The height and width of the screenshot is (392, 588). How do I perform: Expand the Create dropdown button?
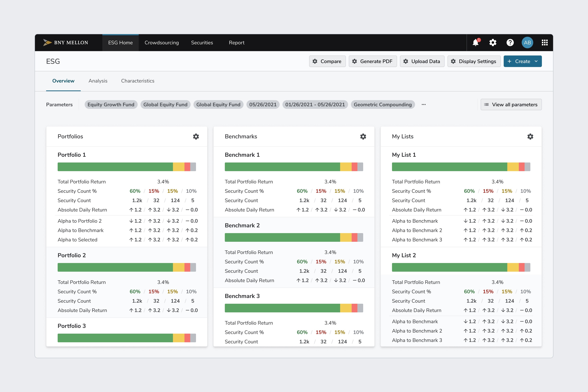click(x=522, y=61)
